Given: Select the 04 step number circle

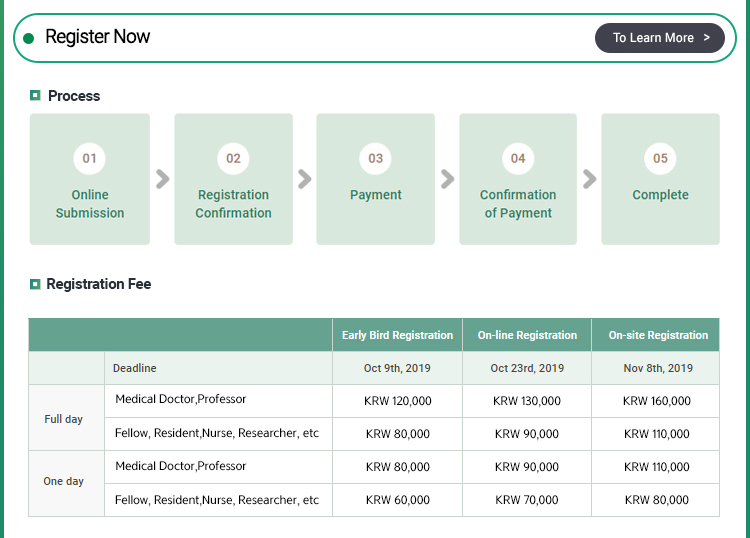Looking at the screenshot, I should [x=518, y=158].
